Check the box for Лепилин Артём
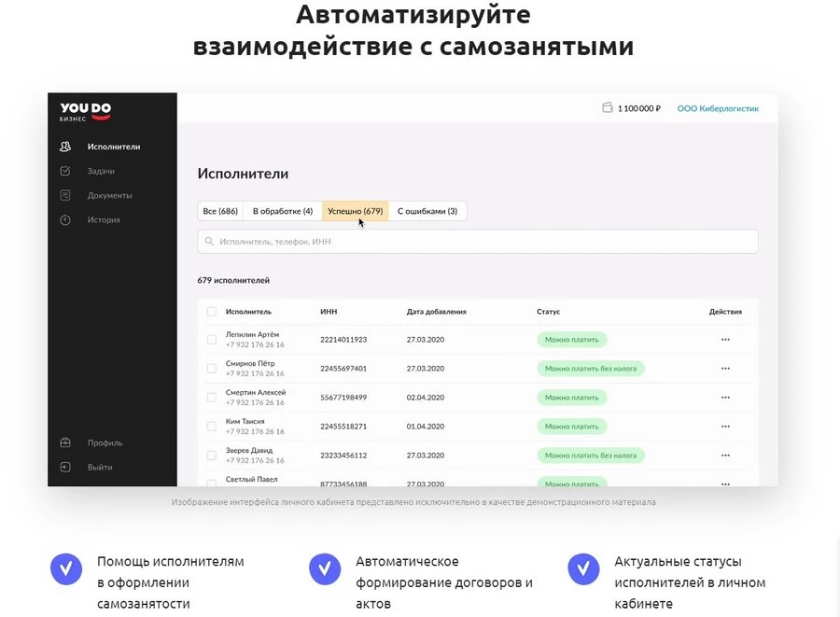This screenshot has width=840, height=617. click(x=212, y=340)
